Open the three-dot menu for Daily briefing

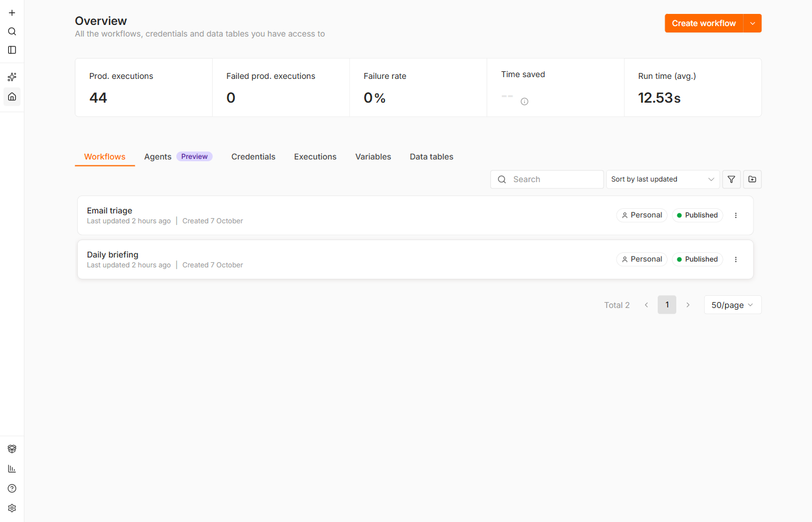[735, 259]
